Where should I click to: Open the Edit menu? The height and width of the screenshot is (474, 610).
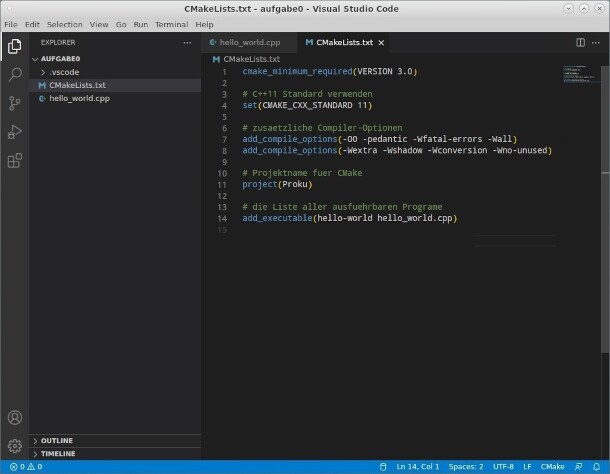tap(32, 25)
